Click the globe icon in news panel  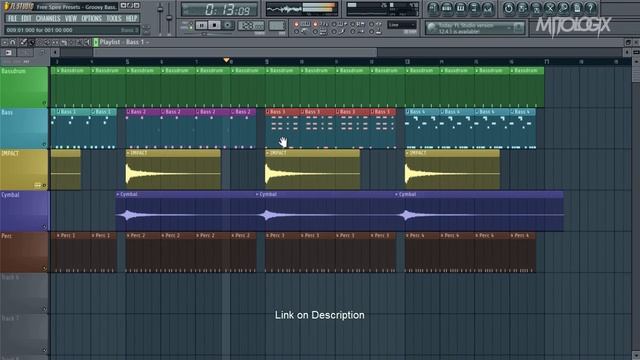pyautogui.click(x=431, y=28)
